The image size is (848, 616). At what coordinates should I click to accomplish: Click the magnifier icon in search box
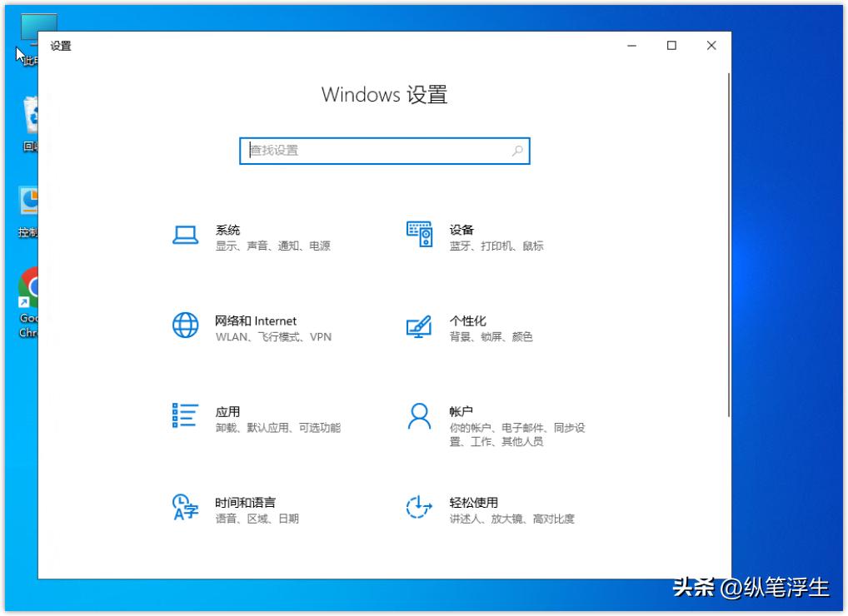pos(517,151)
